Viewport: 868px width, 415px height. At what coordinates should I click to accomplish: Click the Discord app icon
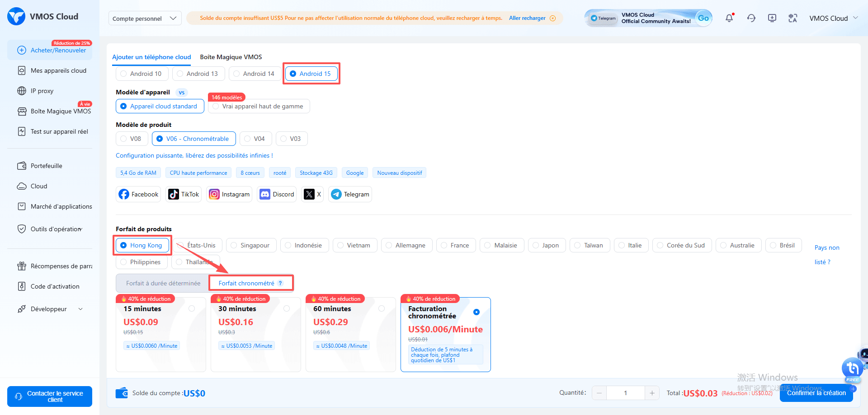pyautogui.click(x=265, y=194)
